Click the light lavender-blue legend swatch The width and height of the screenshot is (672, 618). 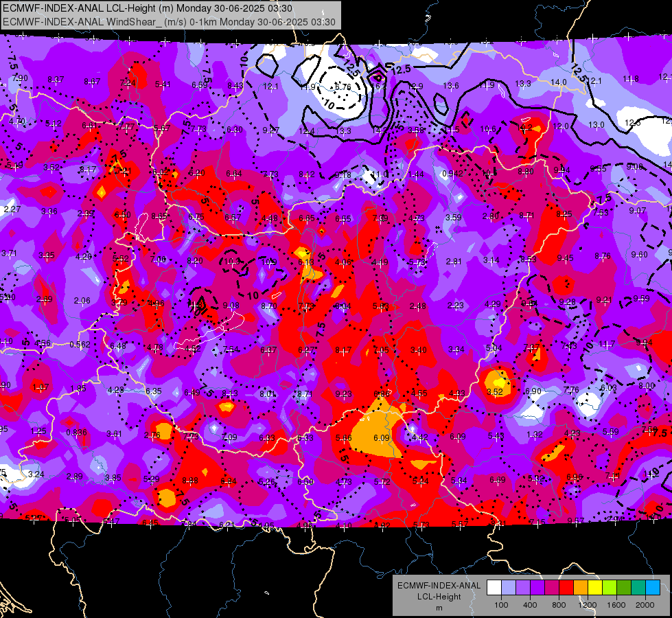(509, 588)
